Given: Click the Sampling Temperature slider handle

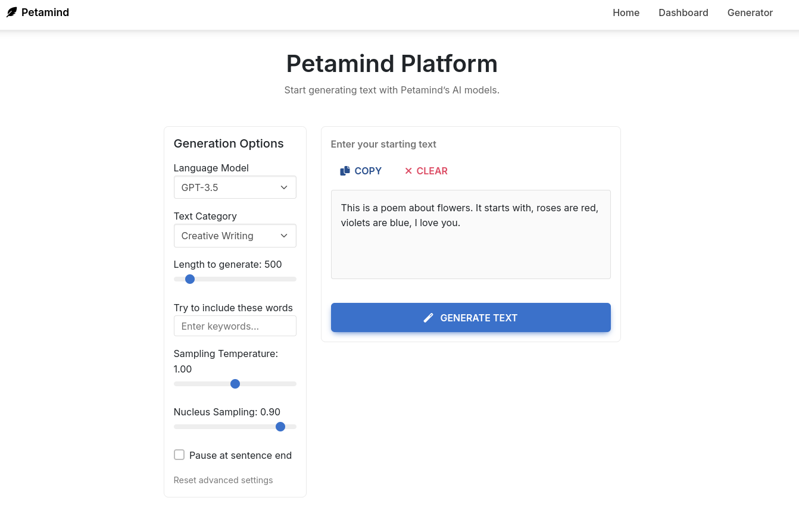Looking at the screenshot, I should 235,384.
